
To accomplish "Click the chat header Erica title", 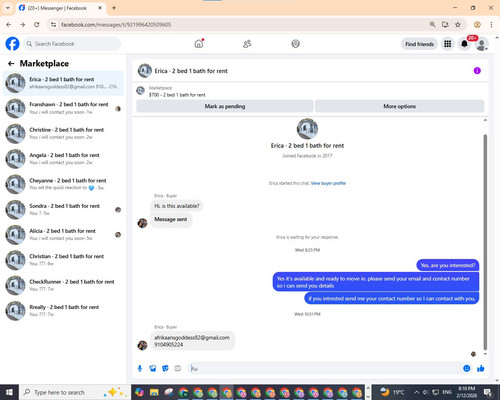I will point(191,71).
